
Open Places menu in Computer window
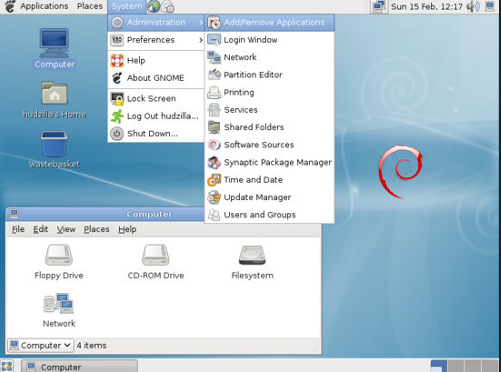point(96,229)
